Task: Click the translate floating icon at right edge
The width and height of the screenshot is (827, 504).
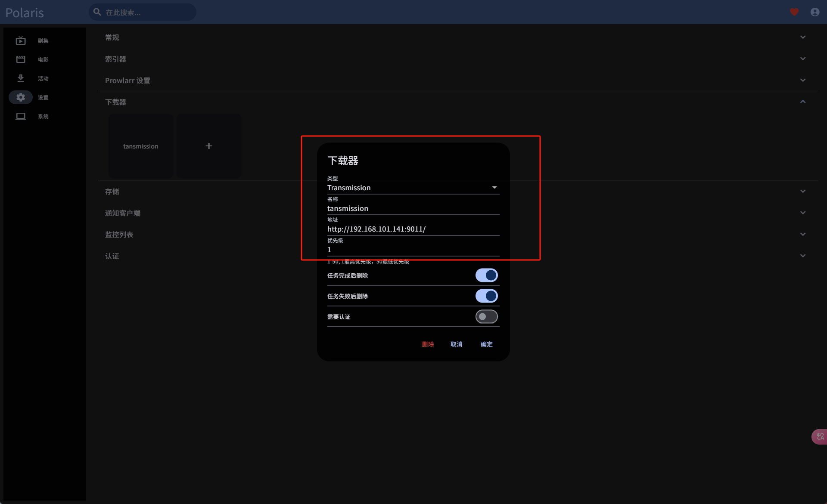Action: (820, 436)
